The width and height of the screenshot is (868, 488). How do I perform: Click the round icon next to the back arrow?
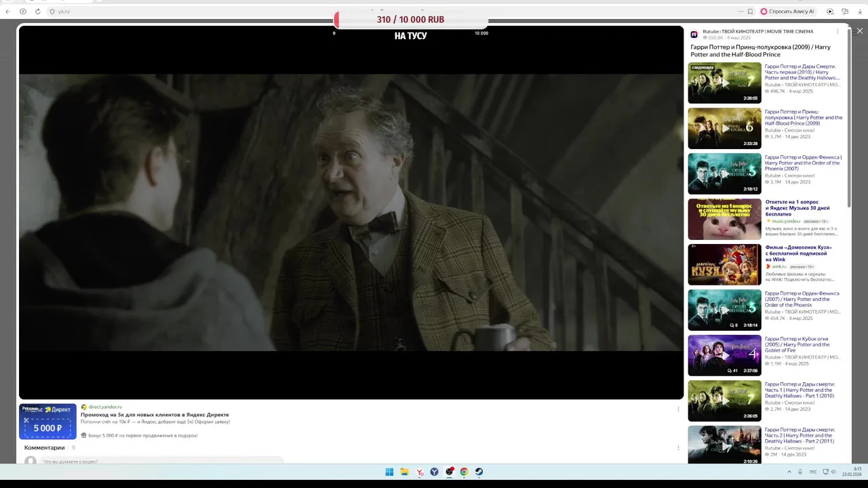click(x=23, y=12)
